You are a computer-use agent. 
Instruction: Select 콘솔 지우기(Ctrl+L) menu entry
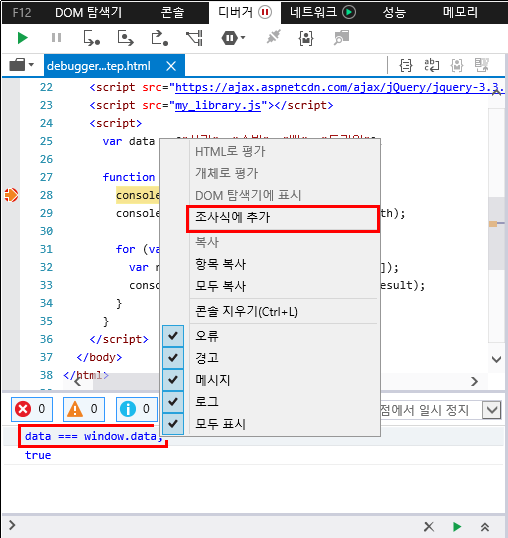270,312
